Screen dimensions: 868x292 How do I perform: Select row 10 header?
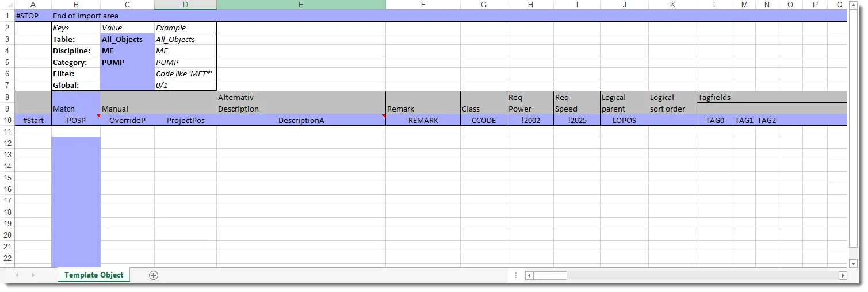tap(7, 120)
